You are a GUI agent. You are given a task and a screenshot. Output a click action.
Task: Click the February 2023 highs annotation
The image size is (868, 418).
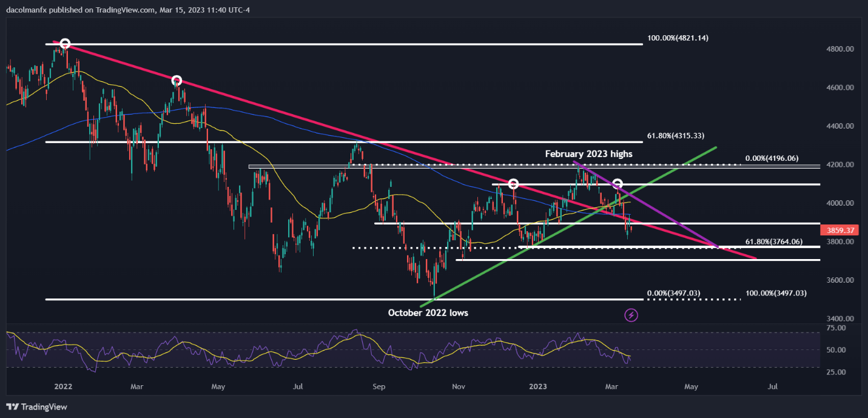coord(588,154)
